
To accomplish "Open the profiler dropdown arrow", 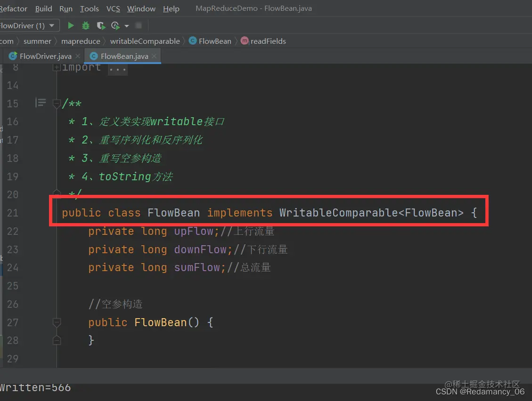I will coord(127,26).
